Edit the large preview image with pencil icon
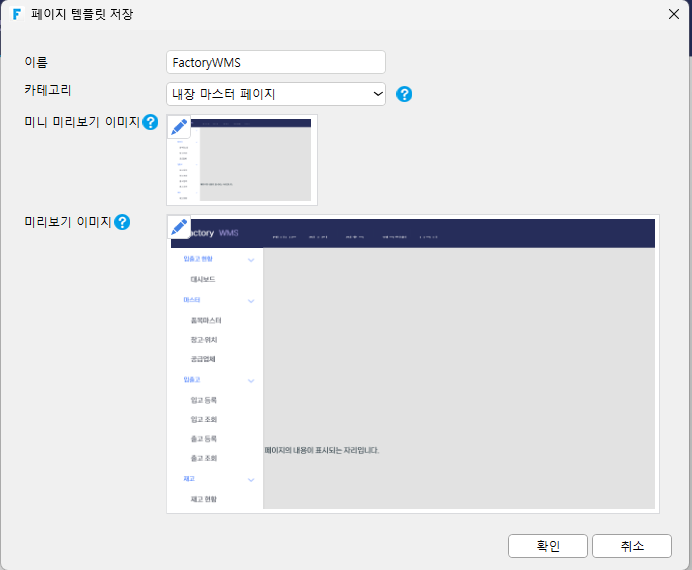 click(179, 227)
